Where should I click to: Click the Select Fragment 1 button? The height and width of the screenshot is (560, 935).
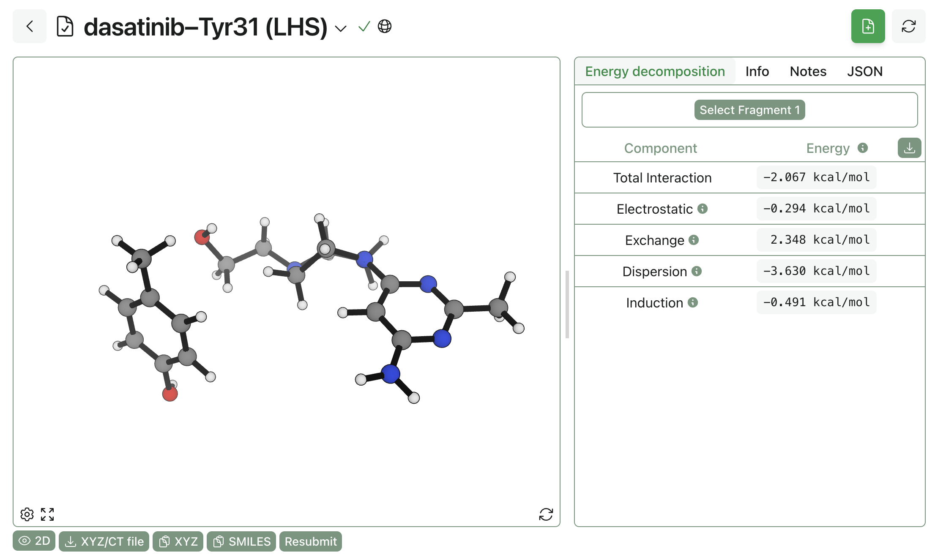749,110
